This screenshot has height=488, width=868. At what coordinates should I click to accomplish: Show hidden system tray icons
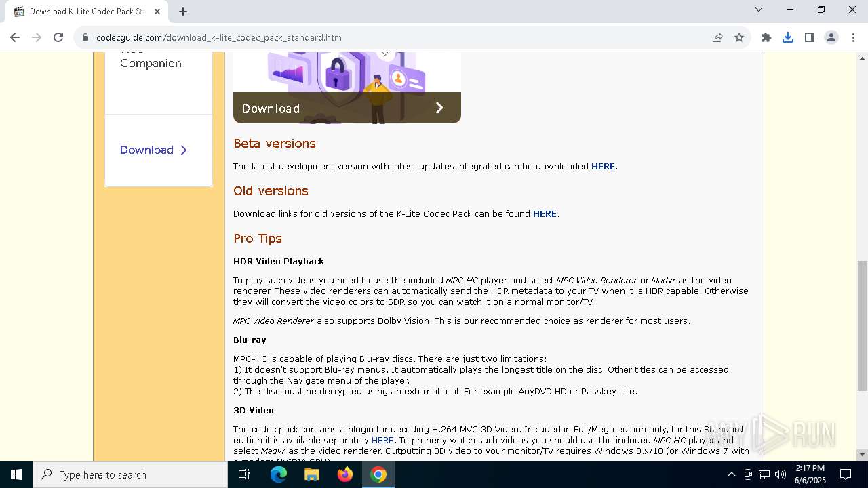pos(731,474)
